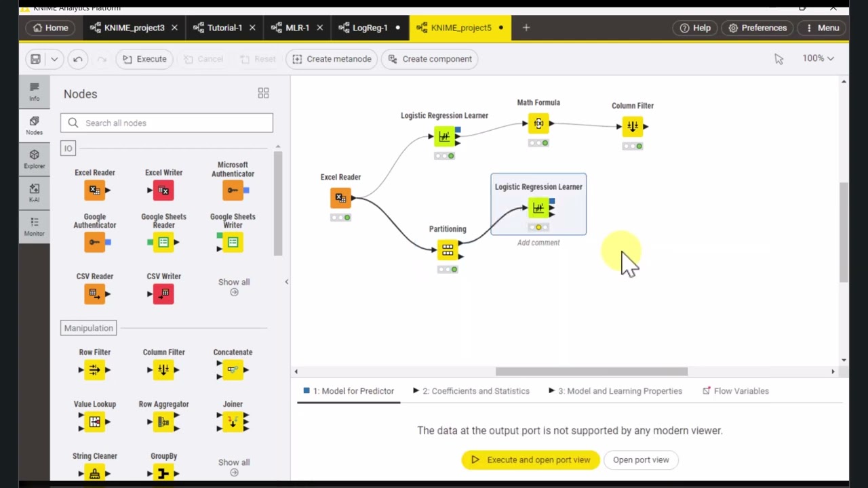Click Execute and open port view
Viewport: 868px width, 488px height.
530,460
